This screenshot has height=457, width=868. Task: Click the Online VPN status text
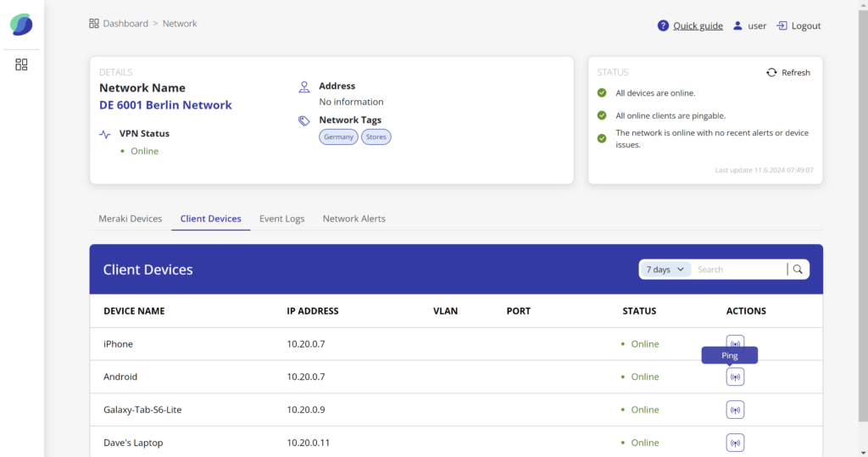(144, 151)
